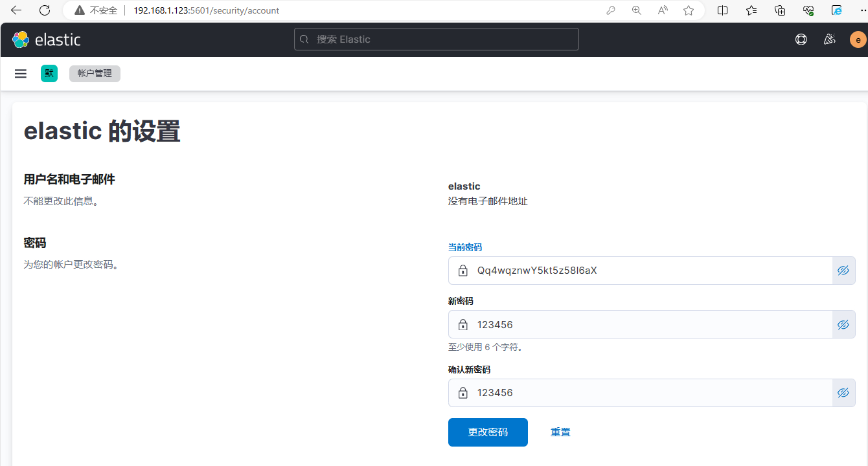Click the Elastic logo in header
The image size is (868, 466).
click(x=46, y=39)
